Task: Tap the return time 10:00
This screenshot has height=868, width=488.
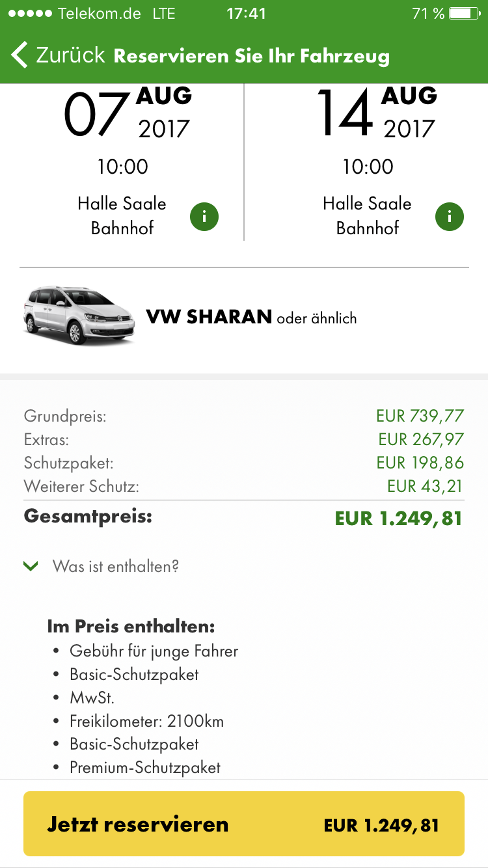Action: tap(368, 167)
